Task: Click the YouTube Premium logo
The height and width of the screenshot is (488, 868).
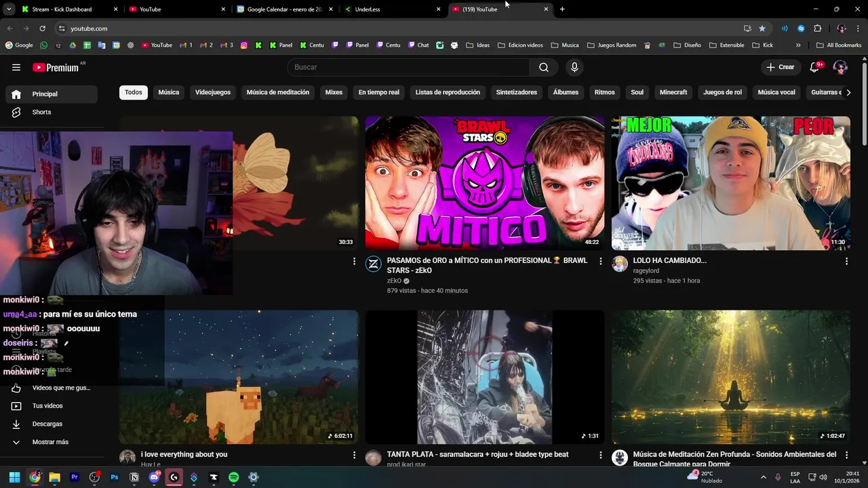Action: [56, 67]
